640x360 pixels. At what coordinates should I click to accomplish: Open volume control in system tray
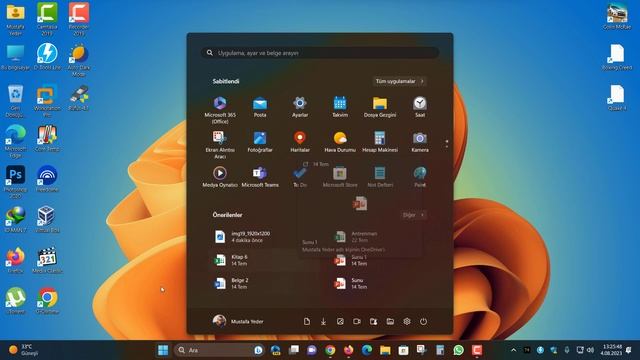point(590,350)
